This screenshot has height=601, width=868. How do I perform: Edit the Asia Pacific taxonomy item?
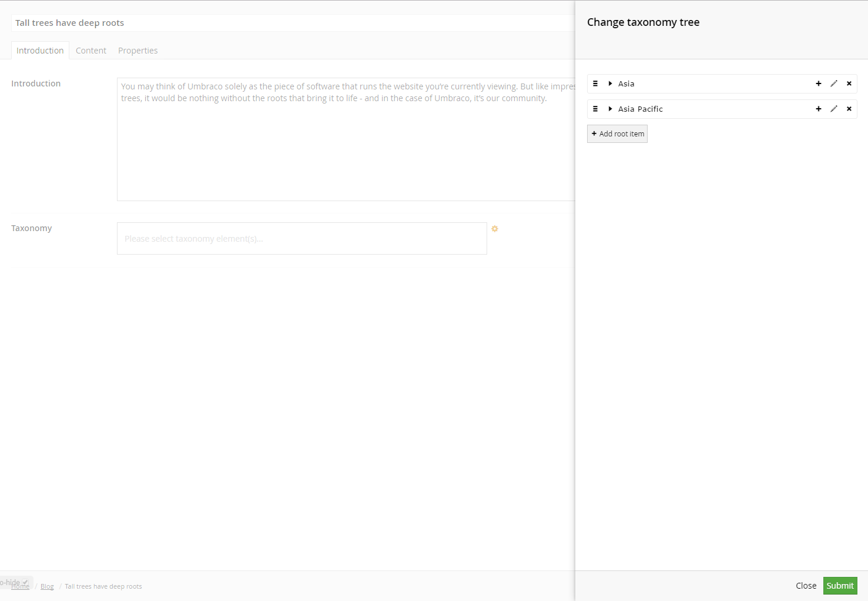coord(834,109)
